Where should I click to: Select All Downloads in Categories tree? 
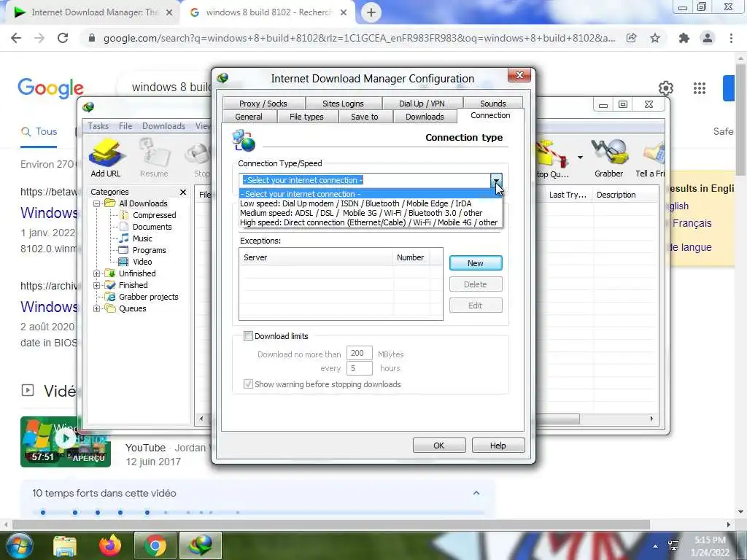click(x=143, y=203)
